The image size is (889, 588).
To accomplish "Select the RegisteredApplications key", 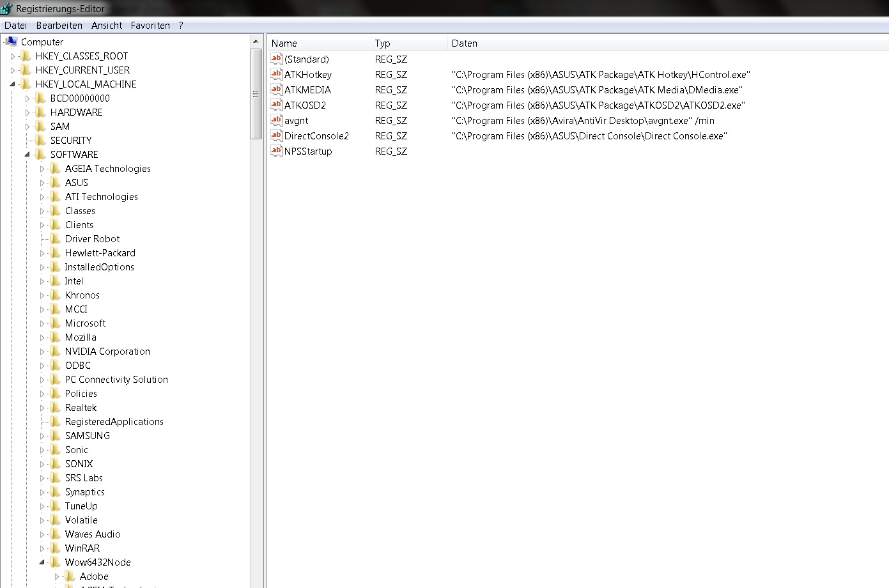I will (114, 421).
